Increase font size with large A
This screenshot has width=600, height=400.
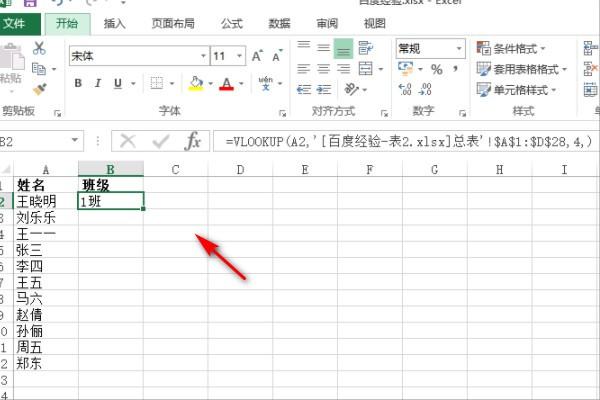tap(257, 56)
